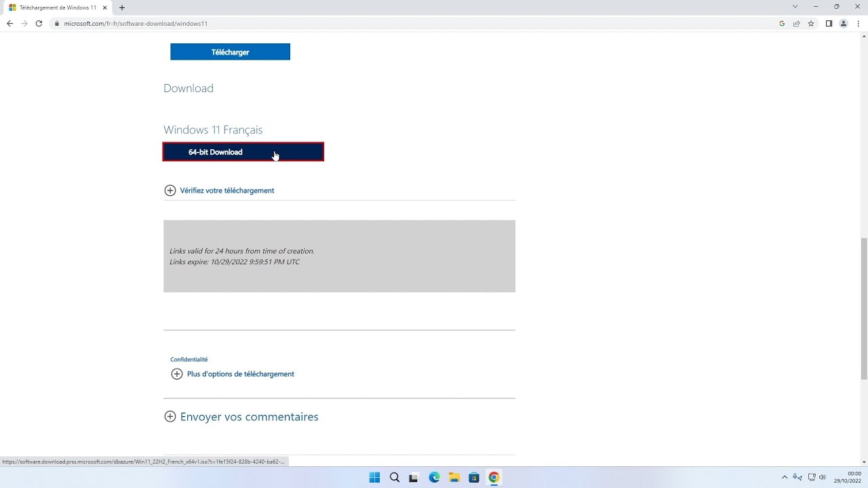
Task: Open taskbar Search magnifier
Action: [395, 477]
